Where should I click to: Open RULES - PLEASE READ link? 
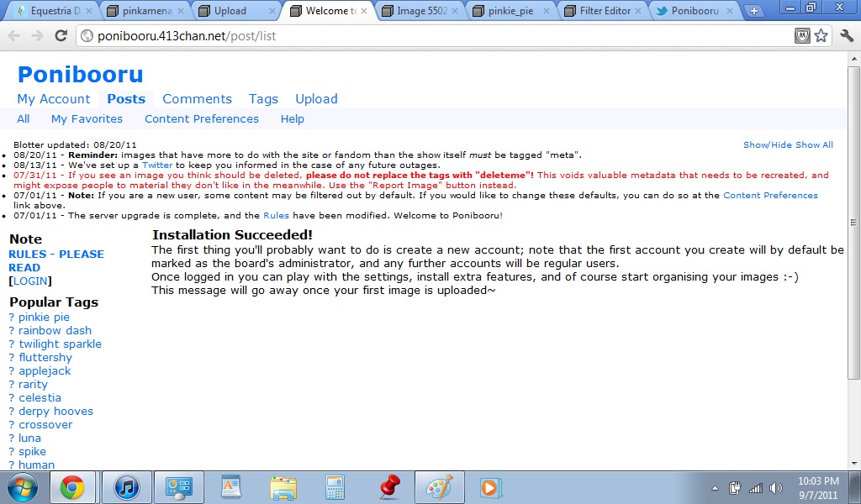pos(56,260)
